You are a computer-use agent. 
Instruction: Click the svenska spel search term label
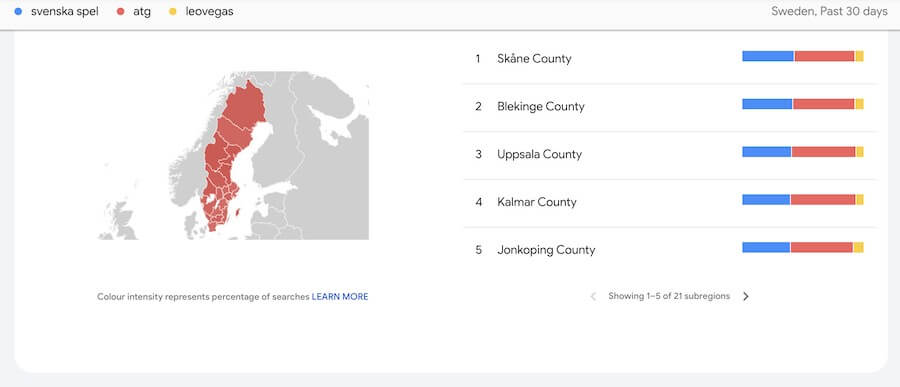coord(64,11)
